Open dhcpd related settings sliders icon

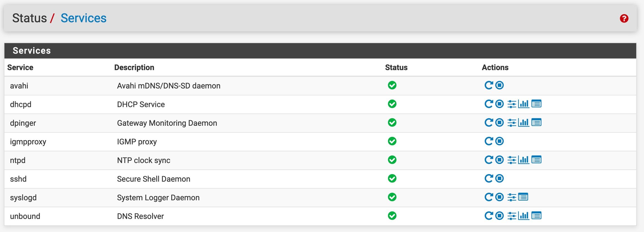tap(512, 104)
